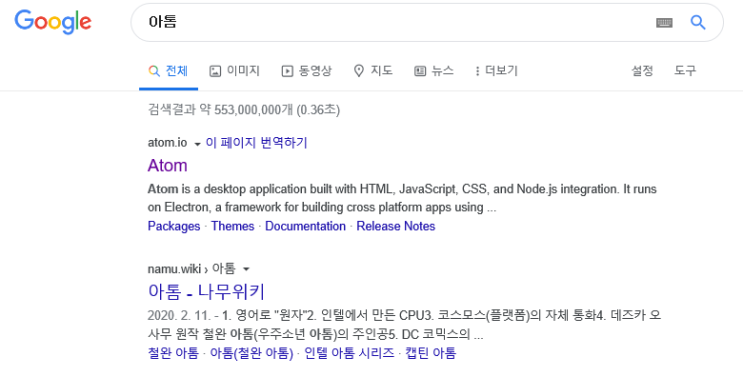This screenshot has width=743, height=377.
Task: Switch to the 동영상 tab
Action: 307,71
